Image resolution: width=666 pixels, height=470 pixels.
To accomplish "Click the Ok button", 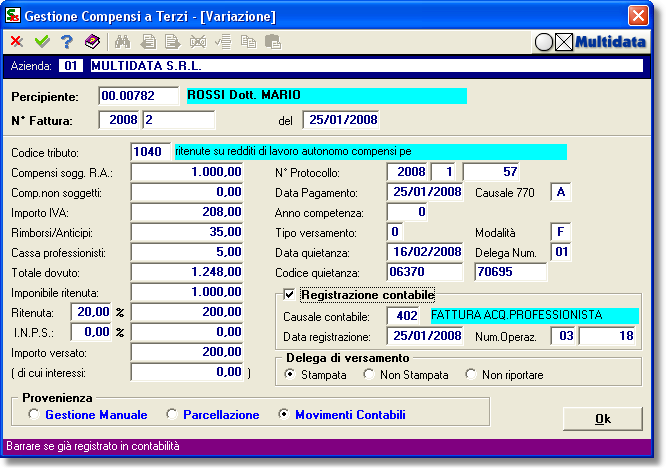I will (x=603, y=419).
